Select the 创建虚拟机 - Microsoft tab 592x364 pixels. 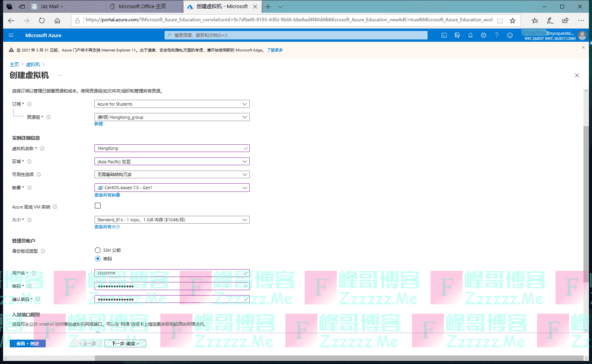(221, 7)
